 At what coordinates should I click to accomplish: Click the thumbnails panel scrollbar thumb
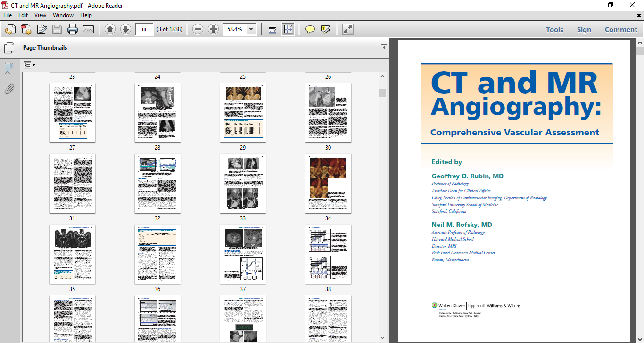382,93
